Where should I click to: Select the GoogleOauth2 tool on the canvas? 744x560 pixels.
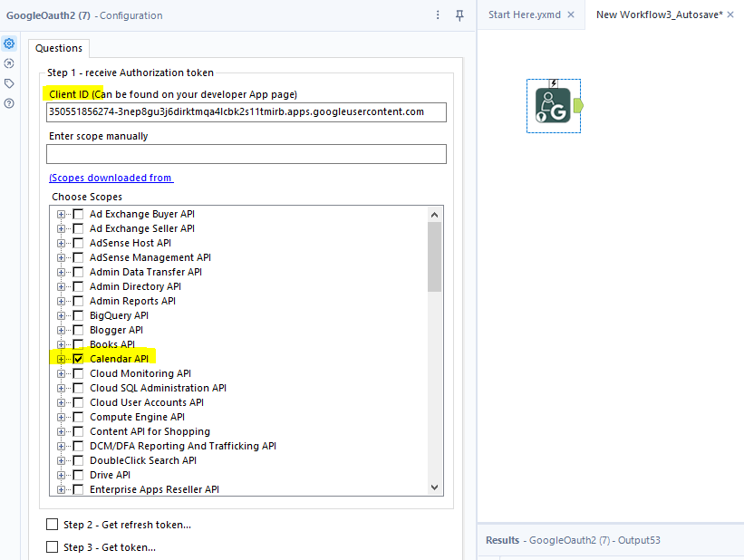554,106
